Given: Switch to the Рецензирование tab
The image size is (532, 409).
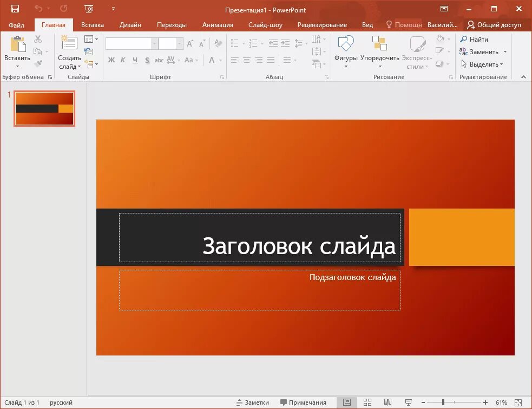Looking at the screenshot, I should coord(322,25).
